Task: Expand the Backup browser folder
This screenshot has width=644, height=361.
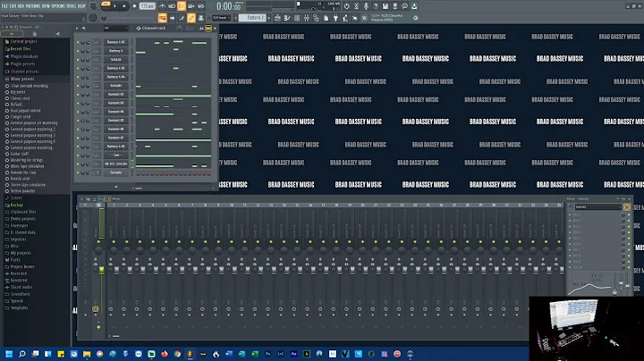Action: click(x=14, y=205)
